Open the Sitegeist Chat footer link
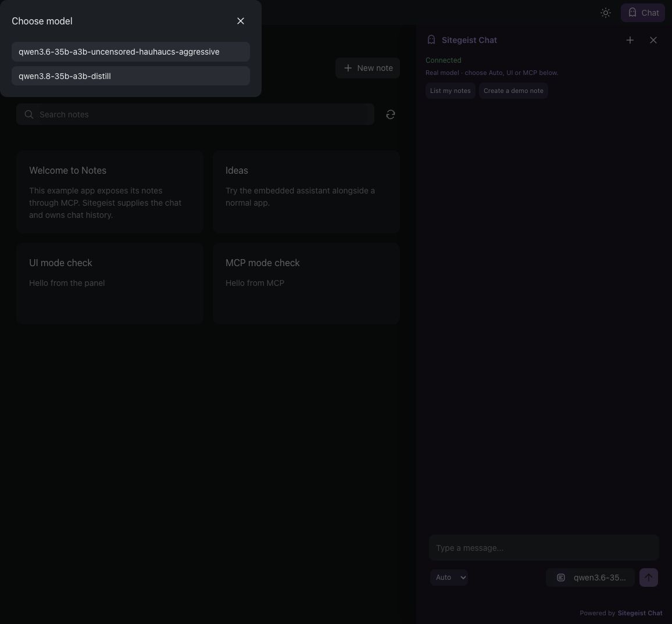The image size is (672, 624). point(640,613)
